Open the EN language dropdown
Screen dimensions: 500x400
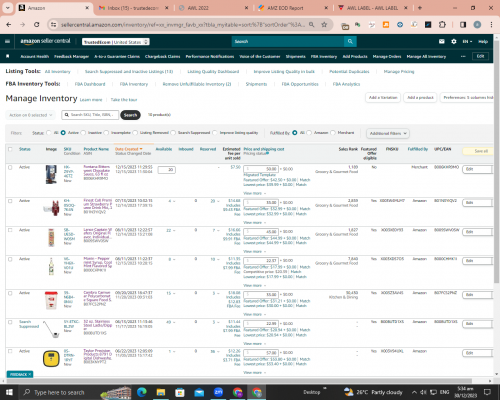[x=467, y=41]
